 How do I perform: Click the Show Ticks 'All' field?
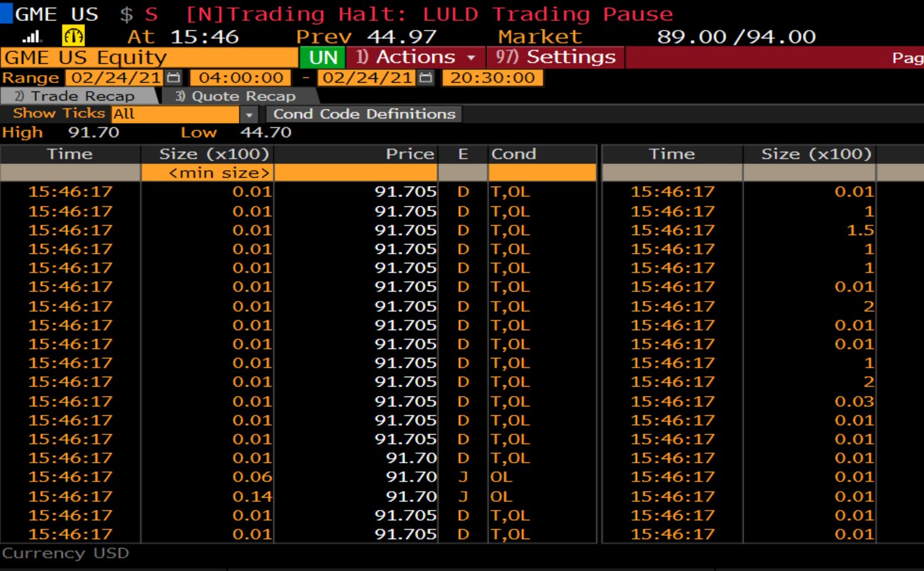click(x=175, y=114)
